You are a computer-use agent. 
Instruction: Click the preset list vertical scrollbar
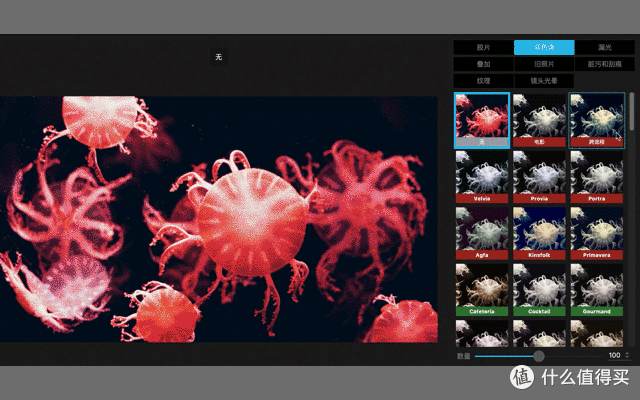[632, 112]
